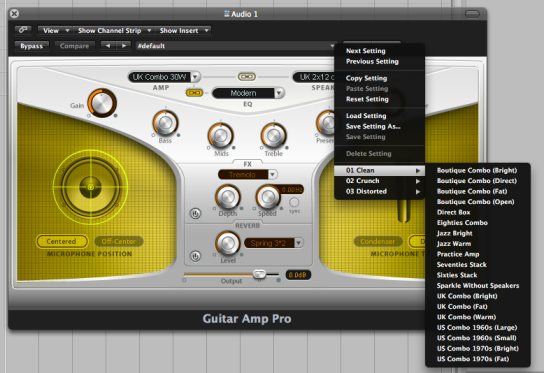Open the View dropdown menu
The height and width of the screenshot is (373, 544).
[55, 31]
